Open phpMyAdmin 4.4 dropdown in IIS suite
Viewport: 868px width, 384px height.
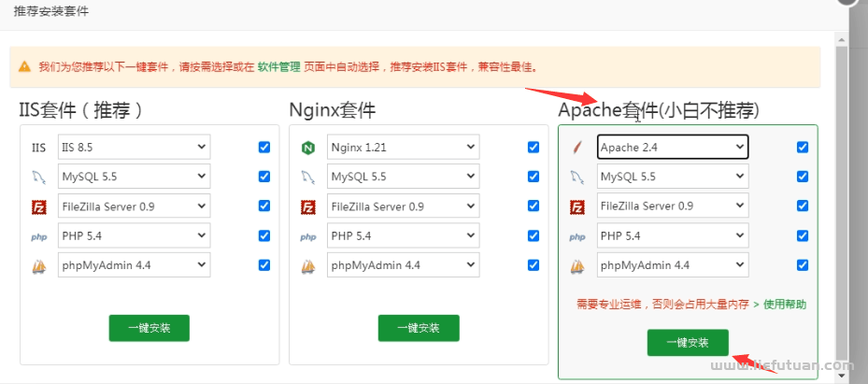pyautogui.click(x=134, y=265)
